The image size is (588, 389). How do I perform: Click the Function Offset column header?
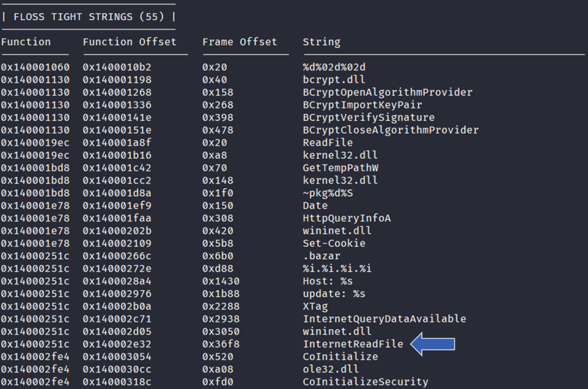[130, 42]
